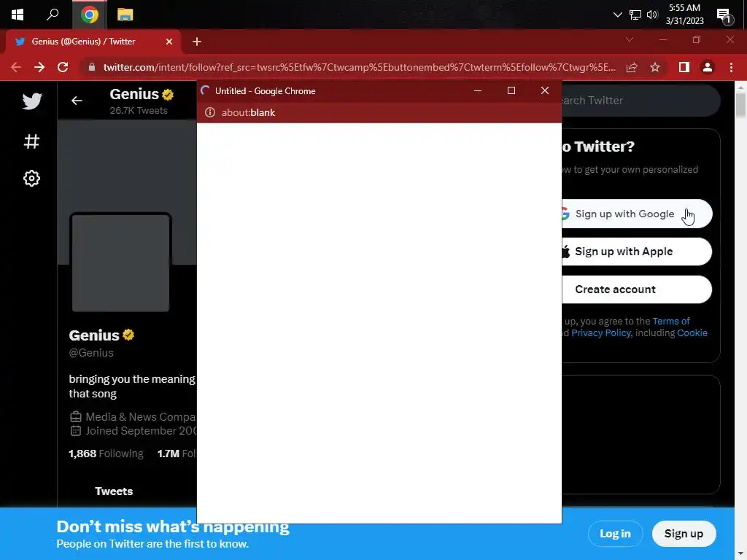Image resolution: width=747 pixels, height=560 pixels.
Task: Click Sign up with Google
Action: (x=637, y=214)
